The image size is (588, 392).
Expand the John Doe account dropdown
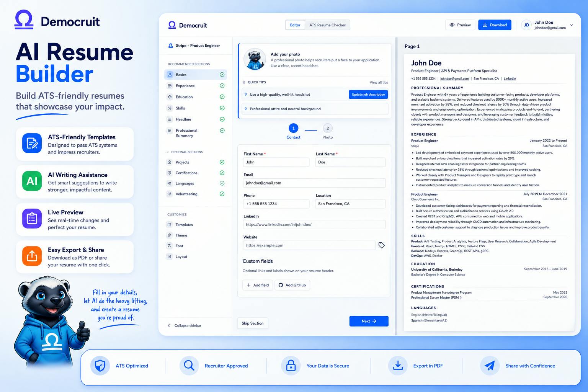point(572,25)
